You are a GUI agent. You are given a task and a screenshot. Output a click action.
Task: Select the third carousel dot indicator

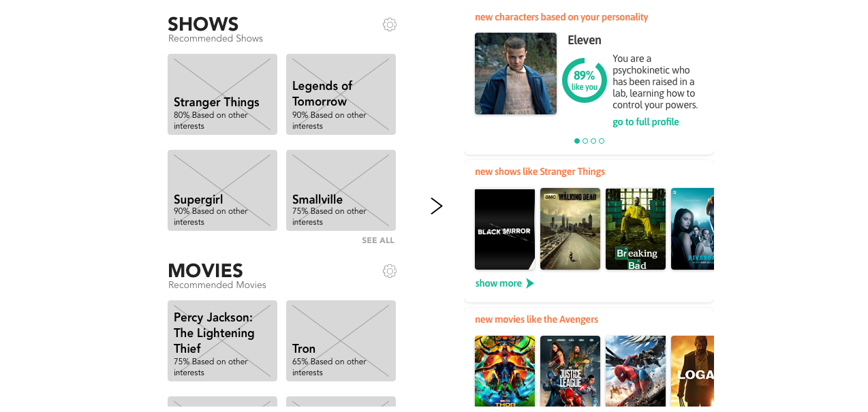coord(593,141)
